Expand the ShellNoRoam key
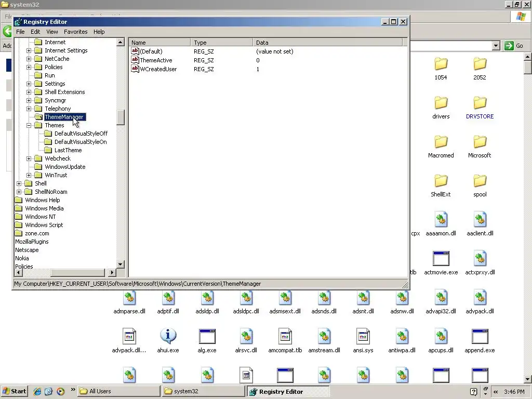 tap(19, 192)
